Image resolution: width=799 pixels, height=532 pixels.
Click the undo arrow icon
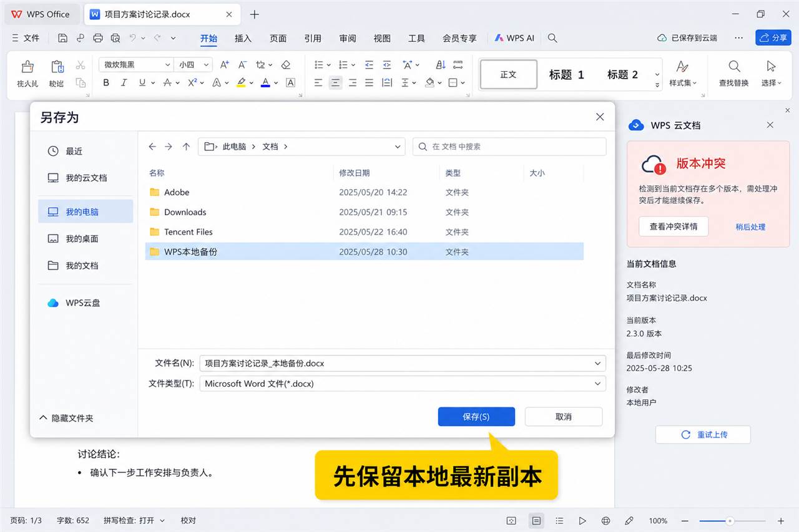coord(133,38)
